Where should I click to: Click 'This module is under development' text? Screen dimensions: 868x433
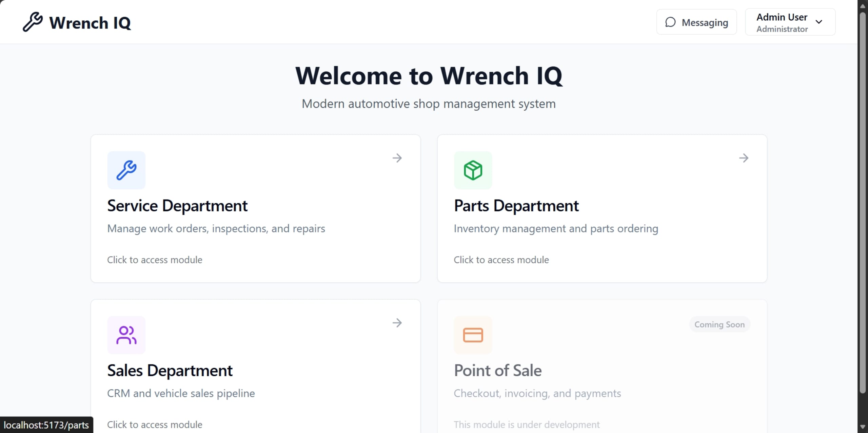527,425
